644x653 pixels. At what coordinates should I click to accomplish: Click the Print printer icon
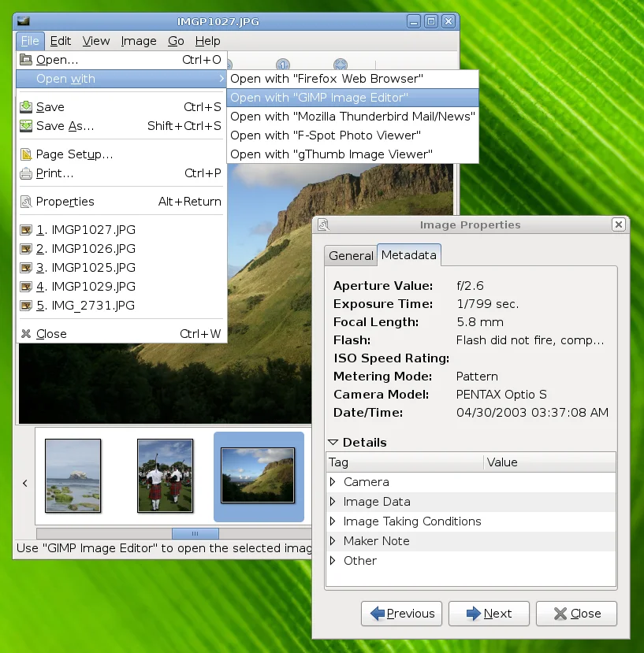(24, 173)
